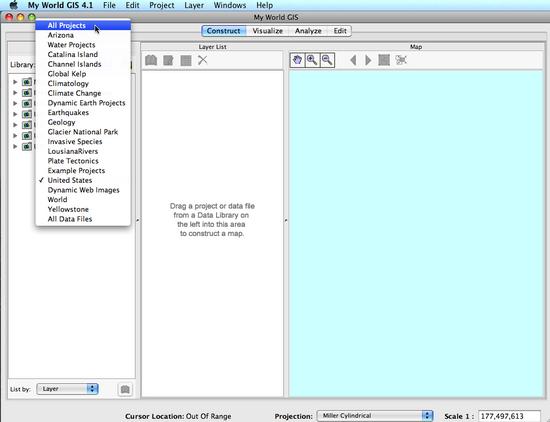This screenshot has height=422, width=550.
Task: Select Glacier National Park menu entry
Action: coord(83,132)
